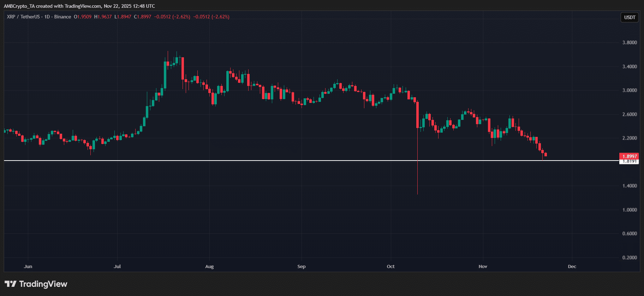Click the TradingView logo icon
Image resolution: width=644 pixels, height=296 pixels.
pyautogui.click(x=11, y=284)
